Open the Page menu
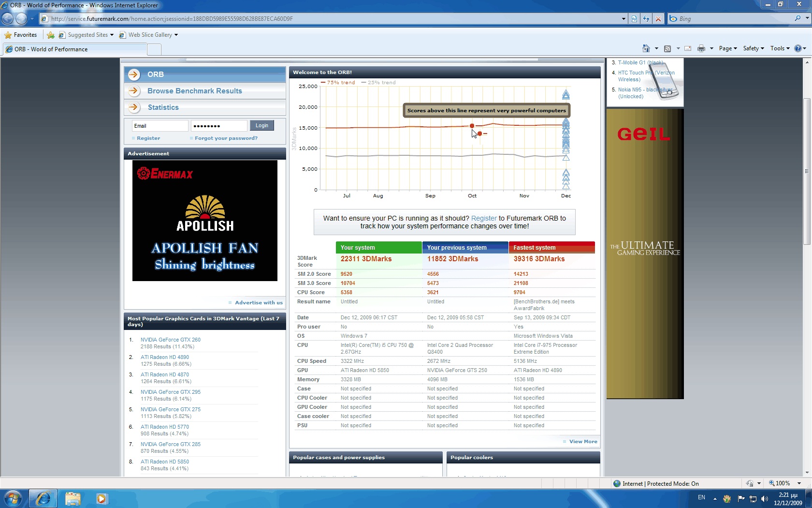The height and width of the screenshot is (508, 812). point(728,48)
